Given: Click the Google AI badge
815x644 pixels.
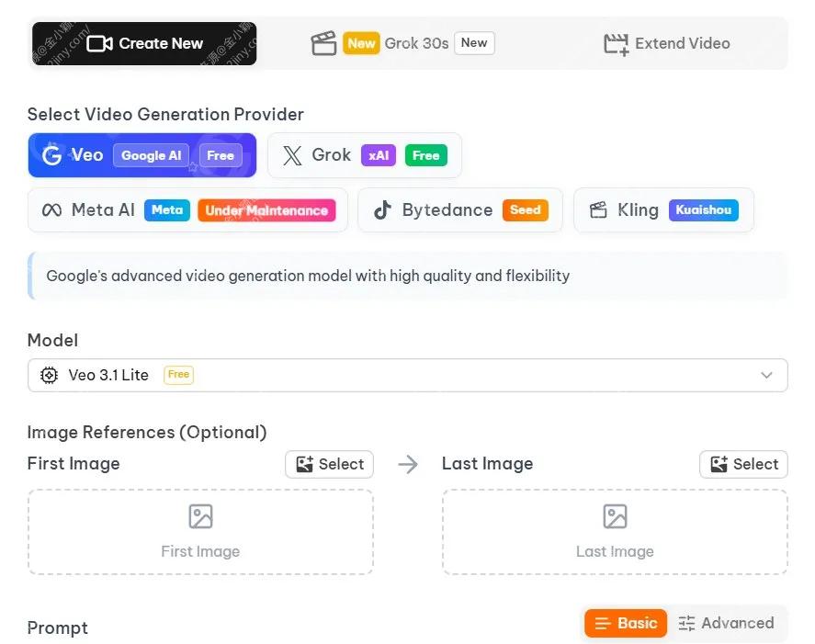Looking at the screenshot, I should pos(152,155).
